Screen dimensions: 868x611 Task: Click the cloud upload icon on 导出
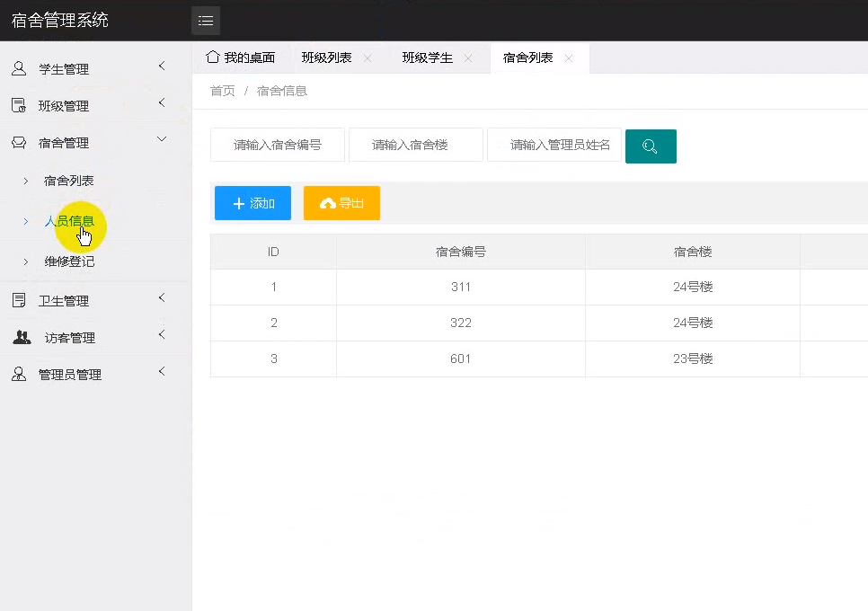pos(328,204)
